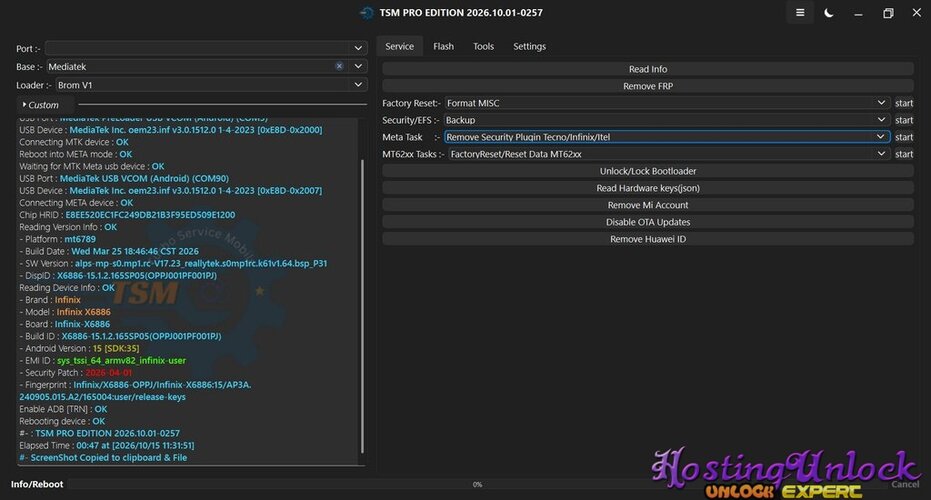
Task: Click the Cancel button
Action: coord(905,484)
